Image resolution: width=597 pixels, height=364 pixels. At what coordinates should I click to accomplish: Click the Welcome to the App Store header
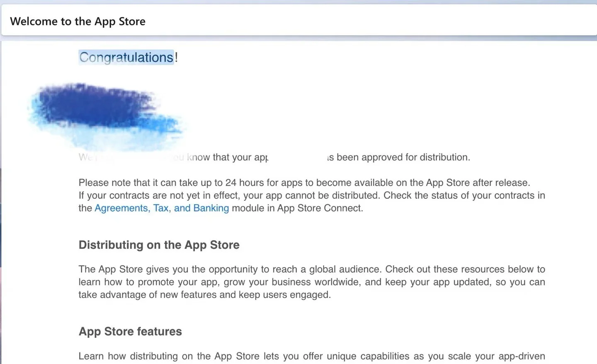pos(78,21)
